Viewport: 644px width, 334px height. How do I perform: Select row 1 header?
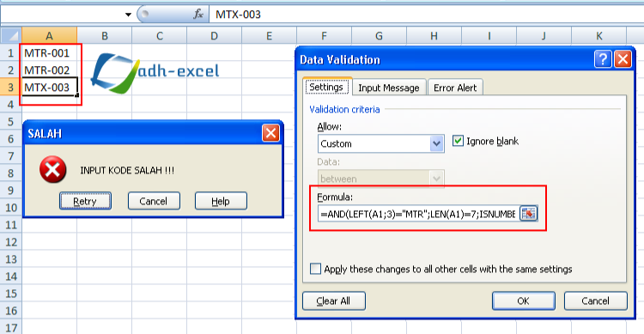(10, 53)
